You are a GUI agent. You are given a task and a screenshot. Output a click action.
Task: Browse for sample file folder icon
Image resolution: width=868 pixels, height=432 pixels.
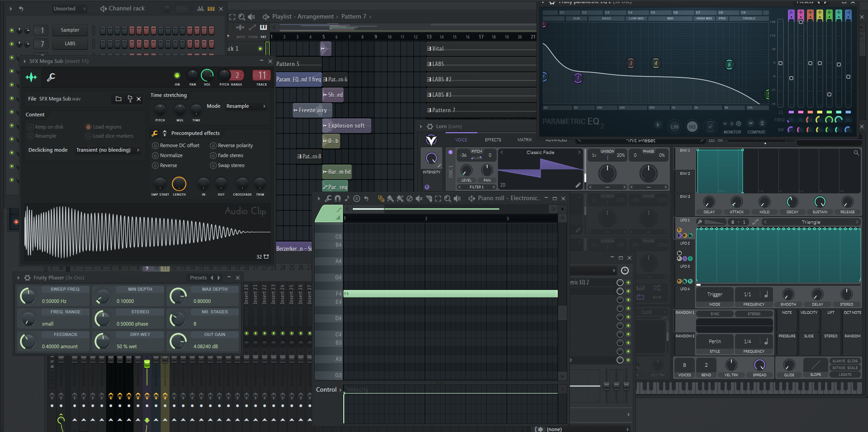119,99
